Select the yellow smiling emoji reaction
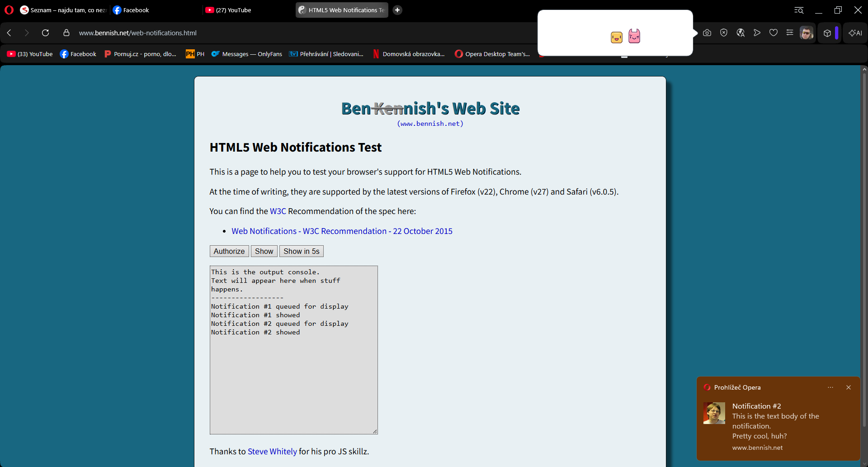 [x=617, y=37]
